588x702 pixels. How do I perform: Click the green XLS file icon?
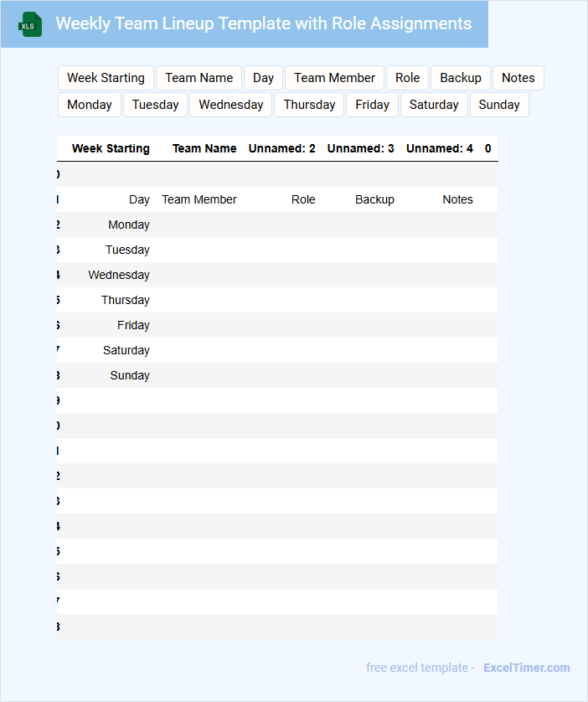pos(30,24)
